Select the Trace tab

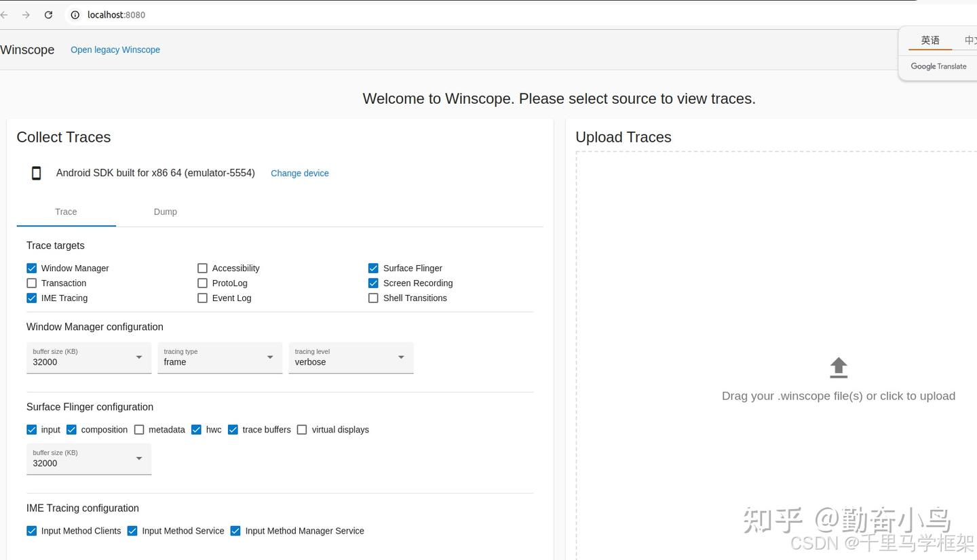coord(66,212)
